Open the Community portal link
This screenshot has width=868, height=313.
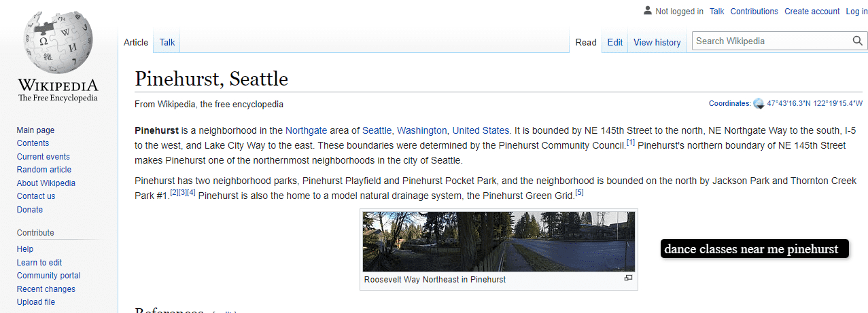coord(49,276)
